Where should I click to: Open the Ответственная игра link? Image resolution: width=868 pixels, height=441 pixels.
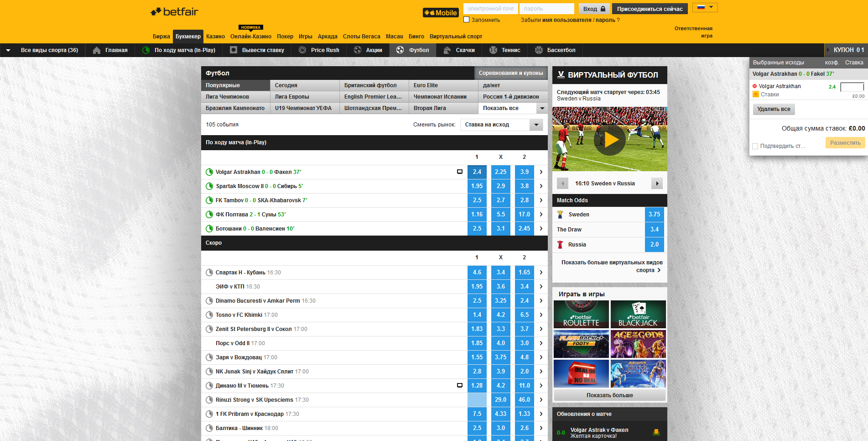[x=693, y=32]
